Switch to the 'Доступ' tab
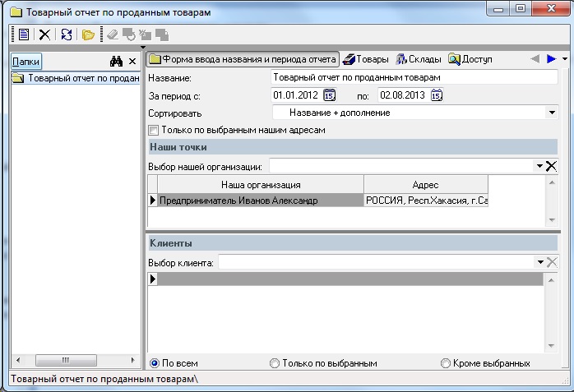The height and width of the screenshot is (392, 574). [470, 59]
